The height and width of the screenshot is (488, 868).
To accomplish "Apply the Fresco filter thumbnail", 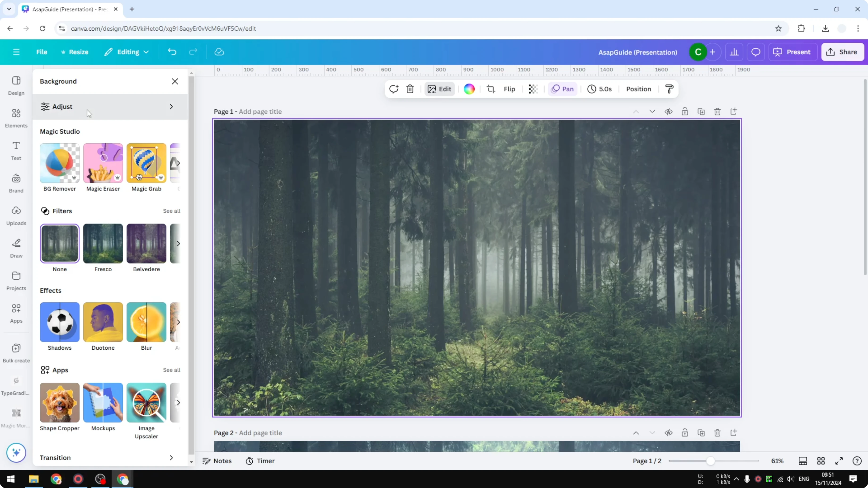I will [x=103, y=243].
